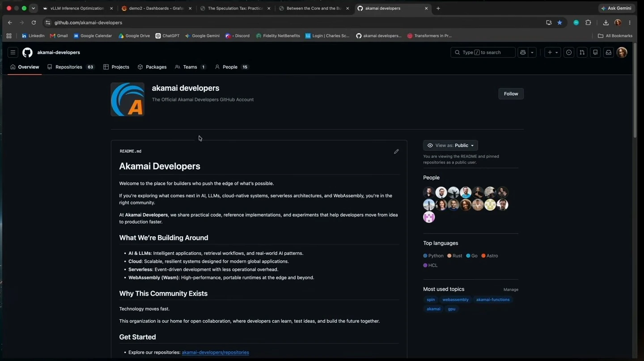Viewport: 644px width, 361px height.
Task: Reload the page with the refresh icon
Action: [x=34, y=22]
